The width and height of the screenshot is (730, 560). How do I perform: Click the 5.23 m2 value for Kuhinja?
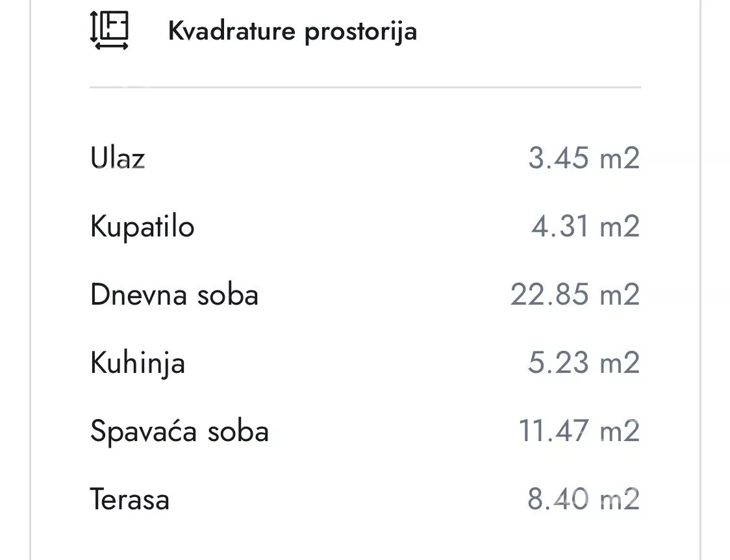583,363
